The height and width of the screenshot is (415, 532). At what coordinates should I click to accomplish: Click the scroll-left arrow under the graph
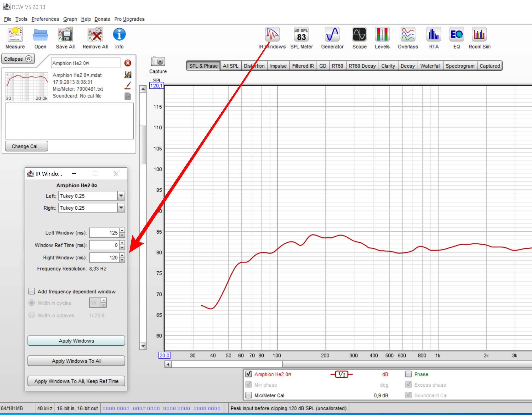click(x=168, y=364)
